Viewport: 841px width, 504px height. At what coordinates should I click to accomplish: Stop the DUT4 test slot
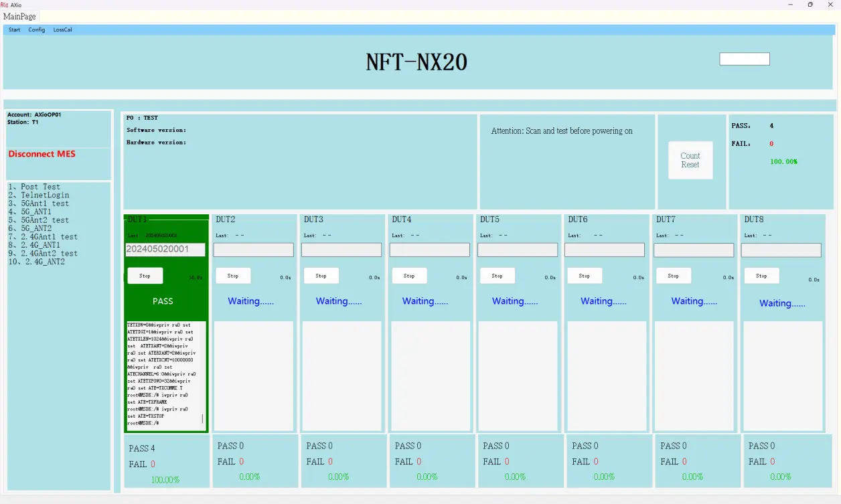click(408, 276)
